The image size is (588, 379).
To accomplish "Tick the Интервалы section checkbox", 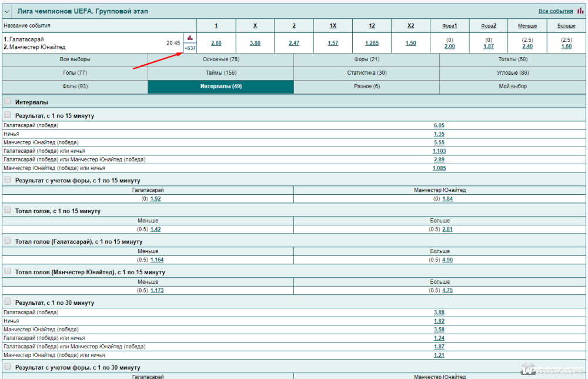I will pyautogui.click(x=8, y=102).
